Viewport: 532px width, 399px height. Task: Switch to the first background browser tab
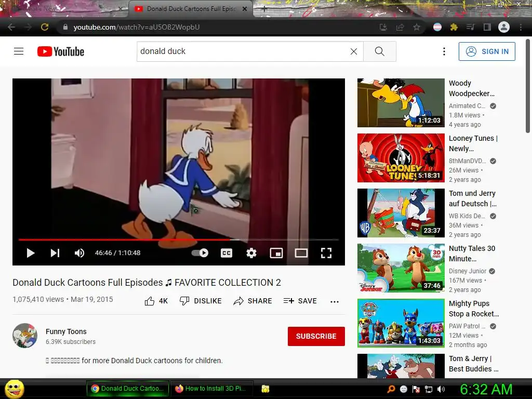[64, 9]
